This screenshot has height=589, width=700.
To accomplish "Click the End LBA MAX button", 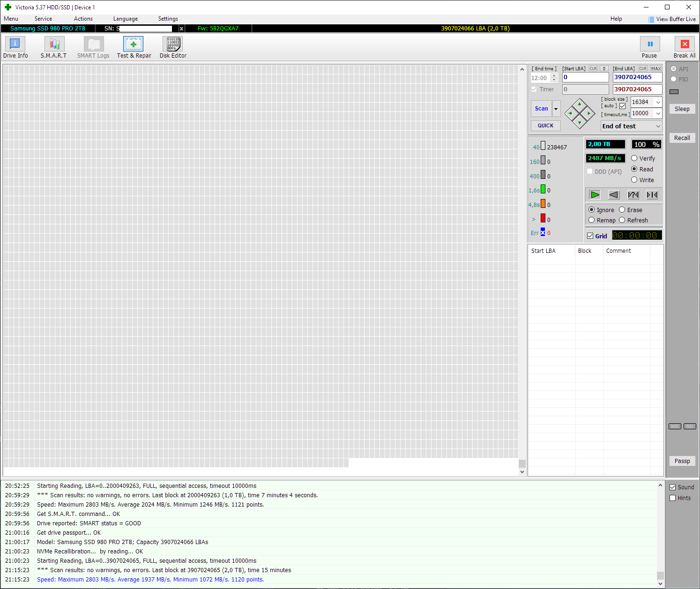I will coord(656,68).
